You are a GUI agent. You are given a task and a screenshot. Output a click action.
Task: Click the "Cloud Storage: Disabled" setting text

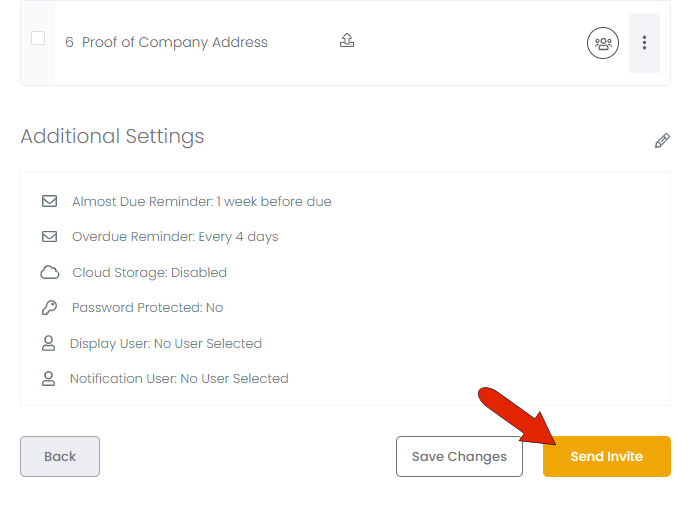pyautogui.click(x=149, y=273)
